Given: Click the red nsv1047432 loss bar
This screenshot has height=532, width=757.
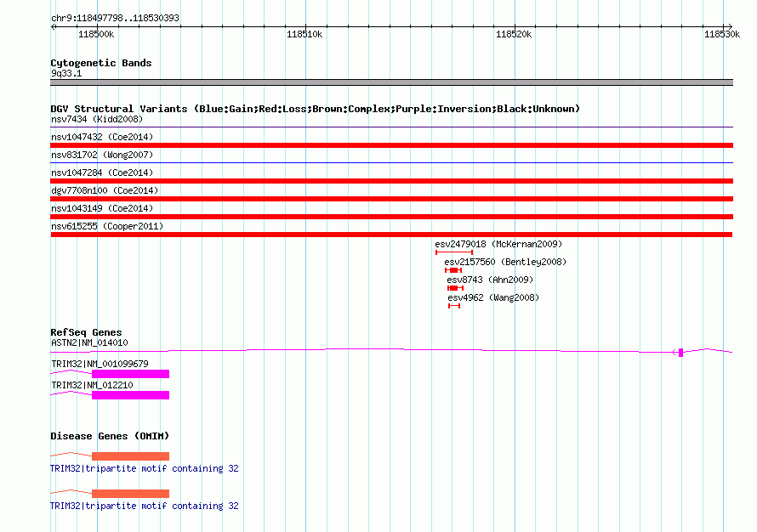Looking at the screenshot, I should tap(391, 145).
